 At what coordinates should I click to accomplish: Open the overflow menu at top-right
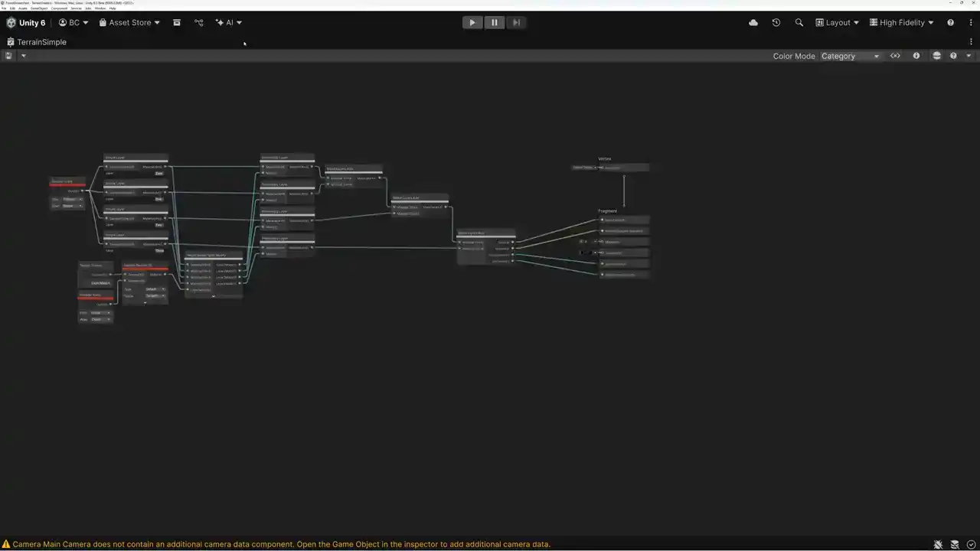coord(971,22)
